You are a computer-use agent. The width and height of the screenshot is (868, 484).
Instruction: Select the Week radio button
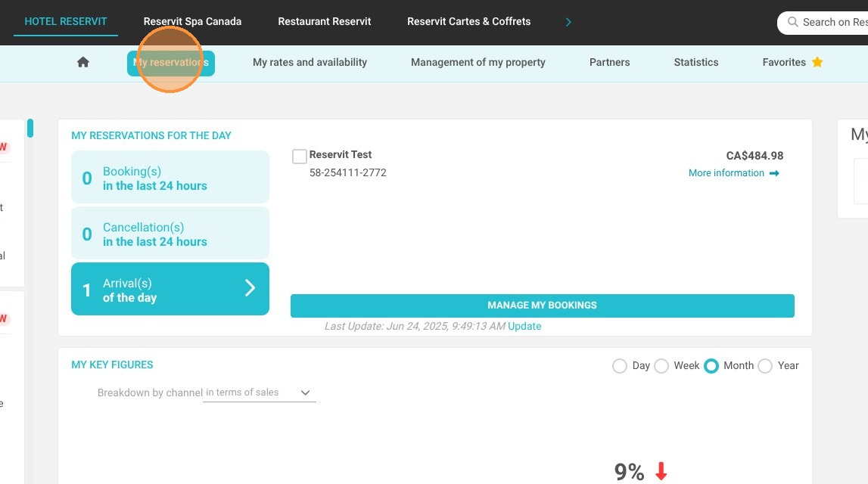coord(661,365)
